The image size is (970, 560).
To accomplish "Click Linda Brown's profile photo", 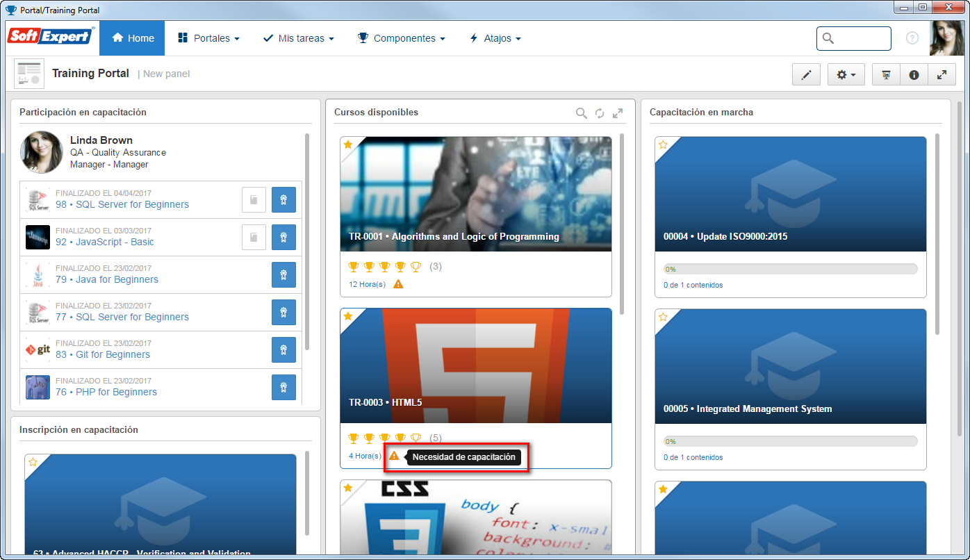I will pos(42,152).
